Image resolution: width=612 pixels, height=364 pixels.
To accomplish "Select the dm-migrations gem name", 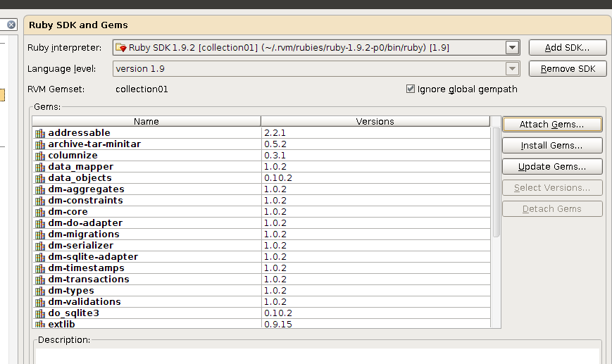I will click(84, 234).
